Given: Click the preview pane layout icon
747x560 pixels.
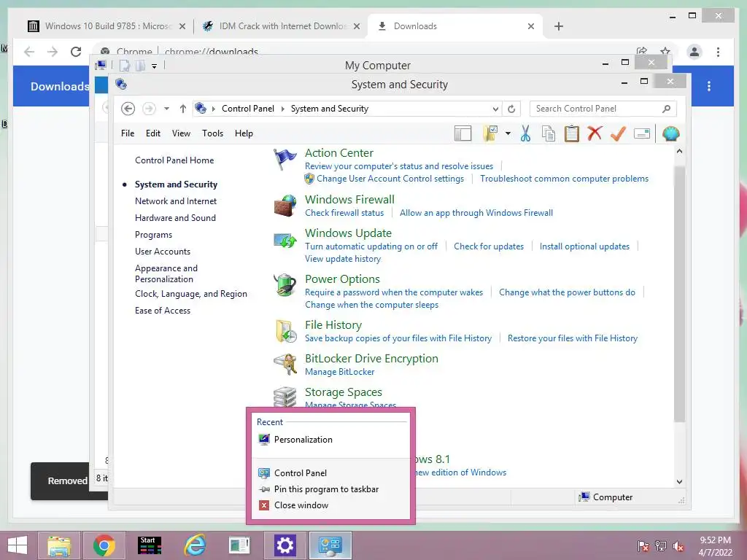Looking at the screenshot, I should coord(462,134).
